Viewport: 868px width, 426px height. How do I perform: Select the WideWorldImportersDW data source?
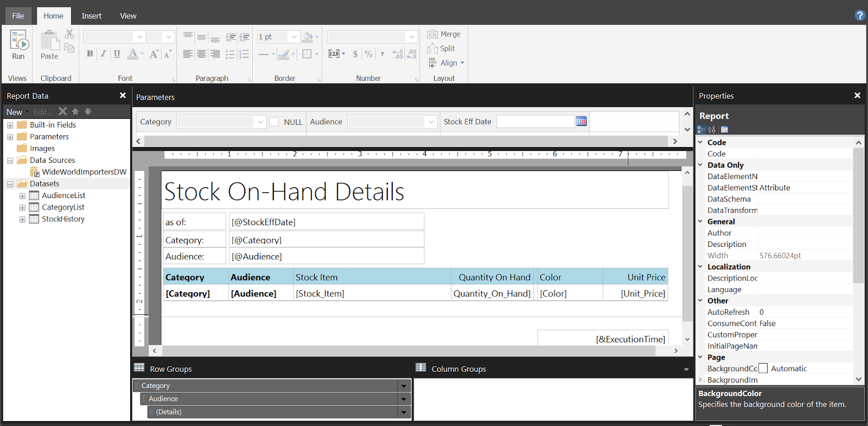(x=78, y=172)
